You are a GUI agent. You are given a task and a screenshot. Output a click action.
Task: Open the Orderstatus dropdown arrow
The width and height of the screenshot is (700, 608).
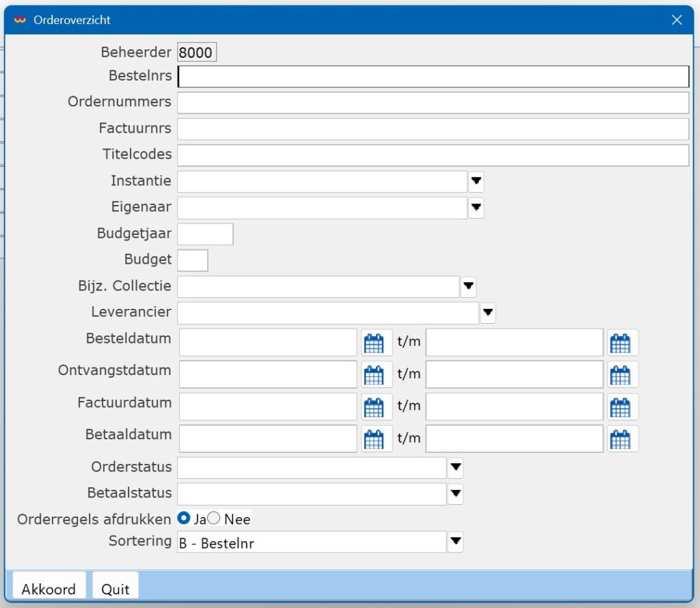pos(456,468)
